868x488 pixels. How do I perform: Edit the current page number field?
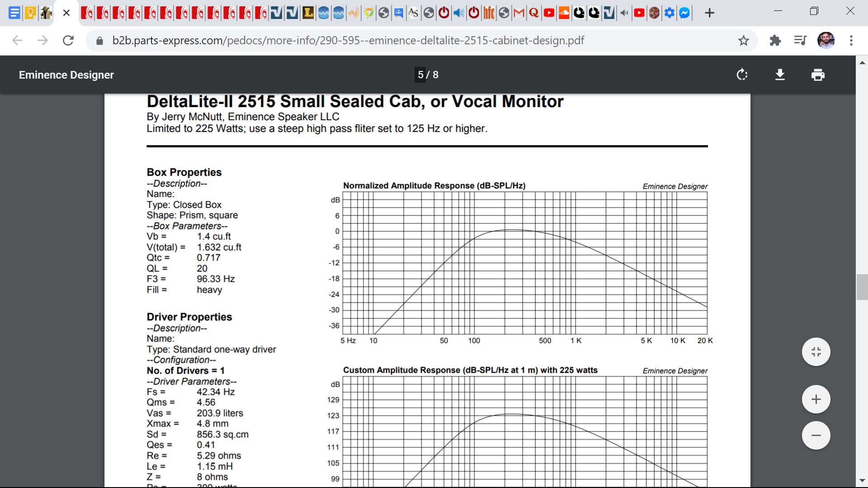pos(420,75)
